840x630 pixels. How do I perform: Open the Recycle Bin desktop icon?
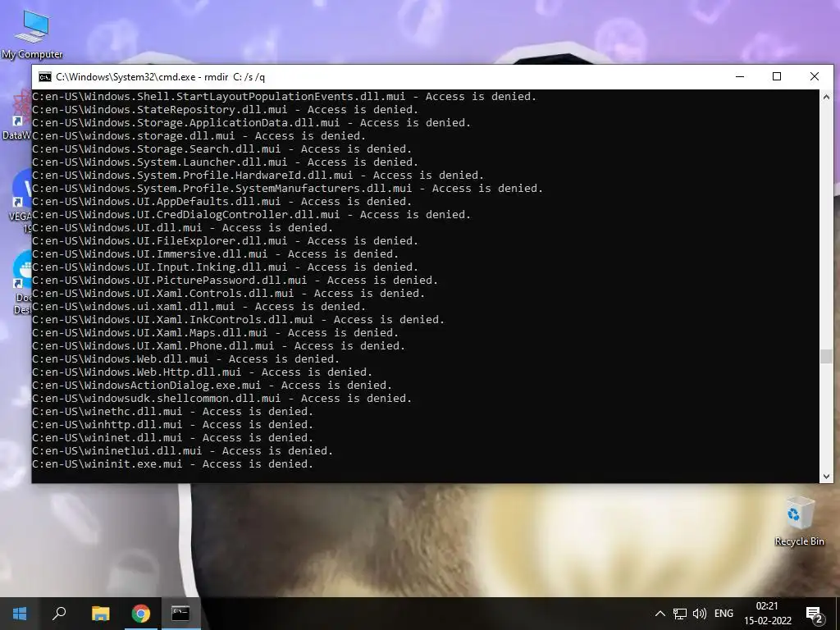pyautogui.click(x=799, y=521)
